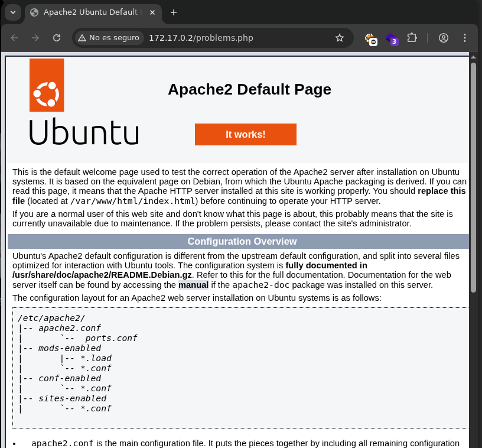The image size is (482, 448).
Task: Click the 'manual' link in the text
Action: [x=193, y=285]
